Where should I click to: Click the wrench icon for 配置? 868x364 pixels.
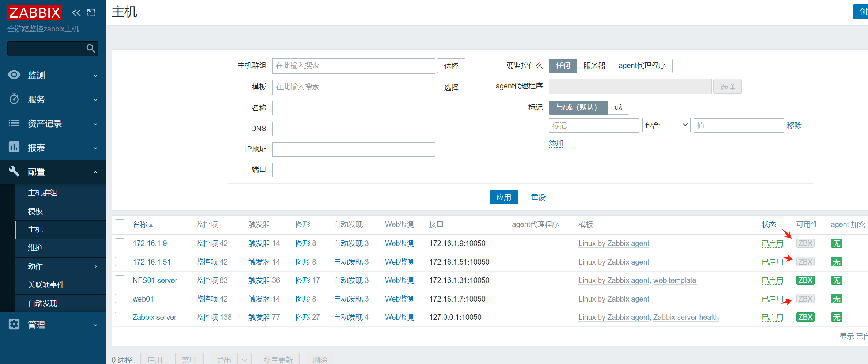[14, 171]
